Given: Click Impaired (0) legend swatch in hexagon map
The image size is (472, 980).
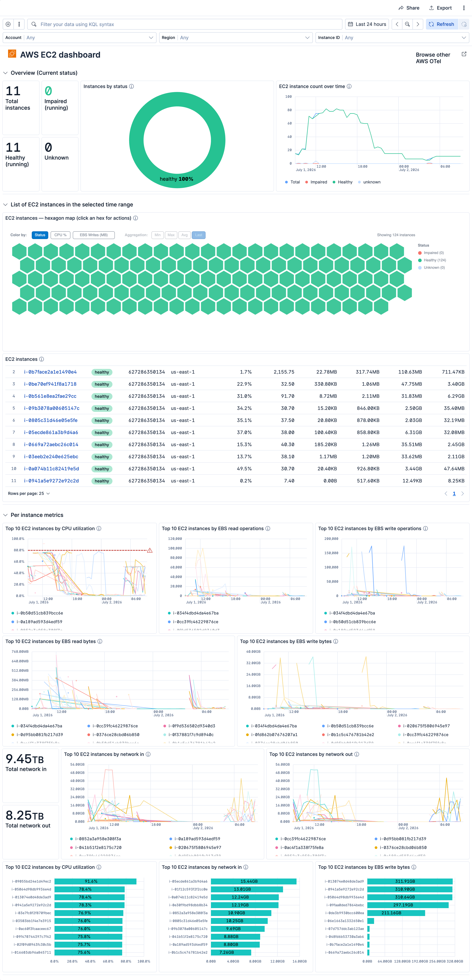Looking at the screenshot, I should [420, 253].
